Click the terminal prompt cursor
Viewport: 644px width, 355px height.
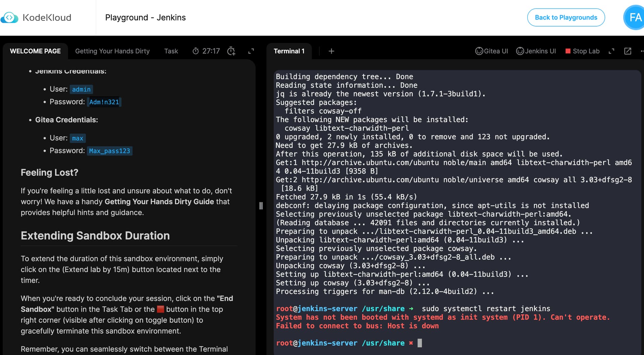[x=420, y=343]
